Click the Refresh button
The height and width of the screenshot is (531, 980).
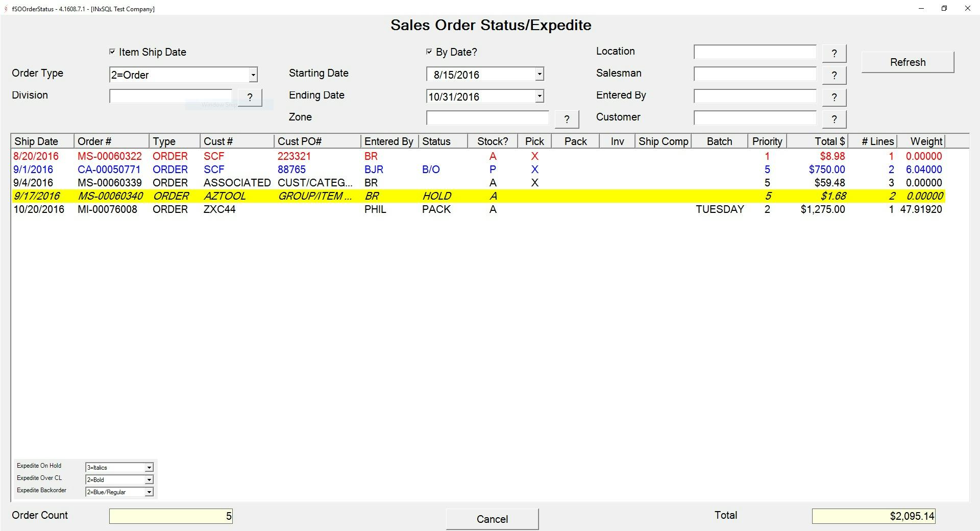tap(908, 62)
